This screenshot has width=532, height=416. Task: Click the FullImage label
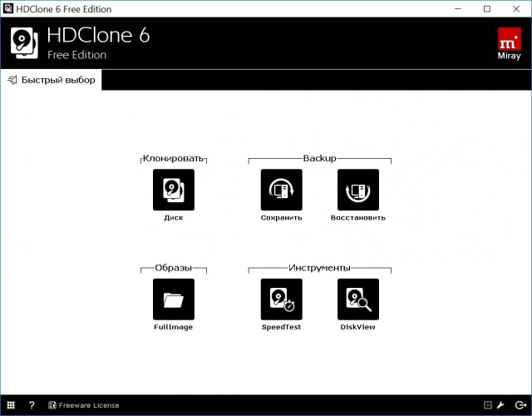pyautogui.click(x=174, y=327)
